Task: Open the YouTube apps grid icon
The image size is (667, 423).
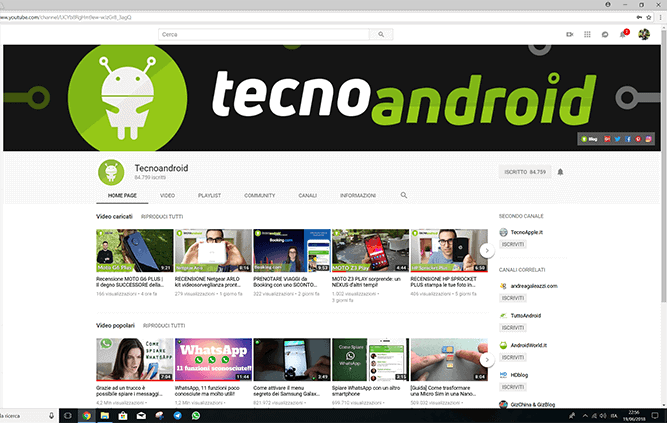Action: click(587, 34)
